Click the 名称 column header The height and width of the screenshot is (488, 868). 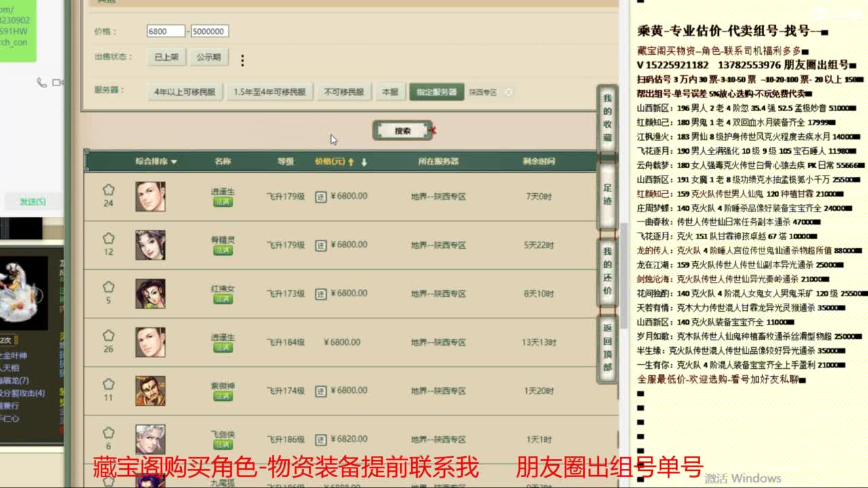tap(222, 161)
